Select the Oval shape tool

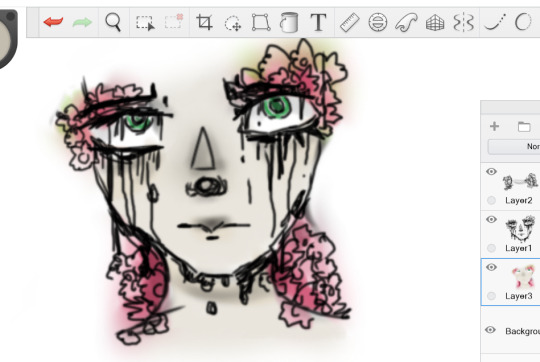pyautogui.click(x=523, y=22)
